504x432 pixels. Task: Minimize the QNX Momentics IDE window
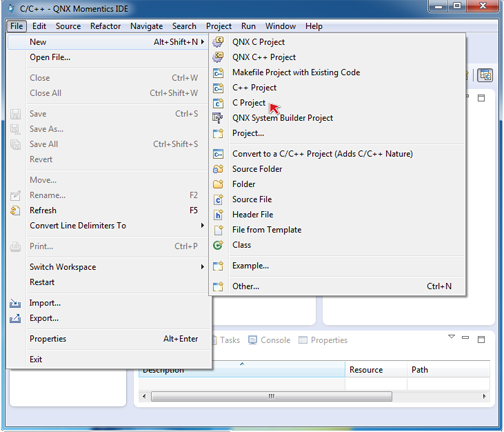tap(438, 6)
